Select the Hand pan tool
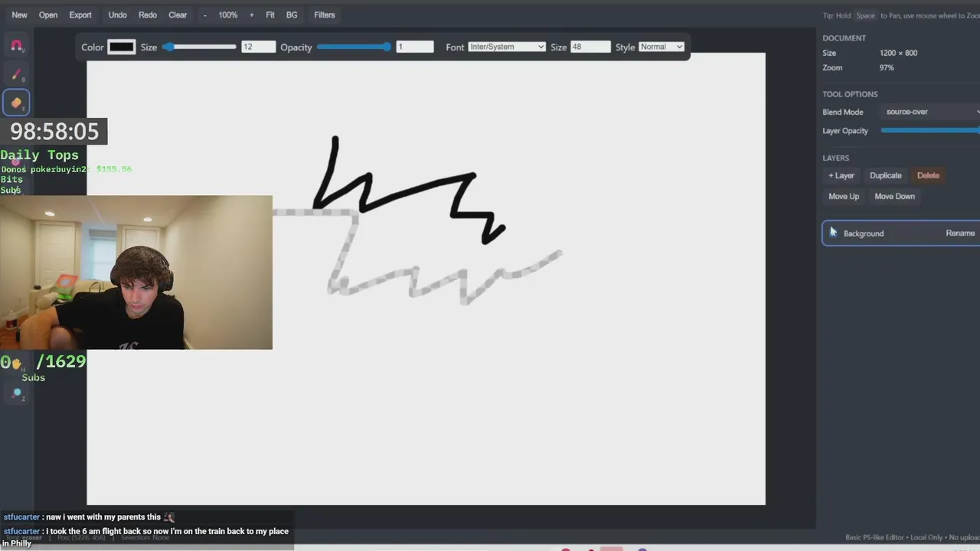The image size is (980, 551). (x=16, y=364)
